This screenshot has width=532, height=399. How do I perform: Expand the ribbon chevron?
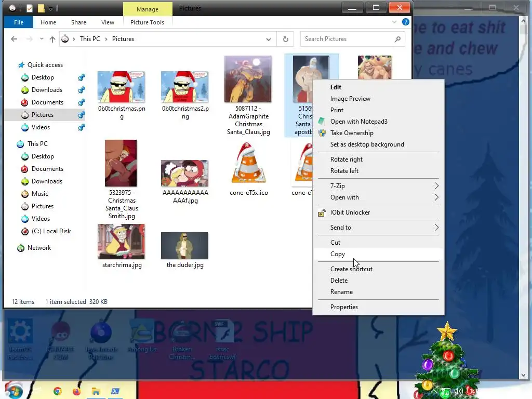pyautogui.click(x=394, y=22)
